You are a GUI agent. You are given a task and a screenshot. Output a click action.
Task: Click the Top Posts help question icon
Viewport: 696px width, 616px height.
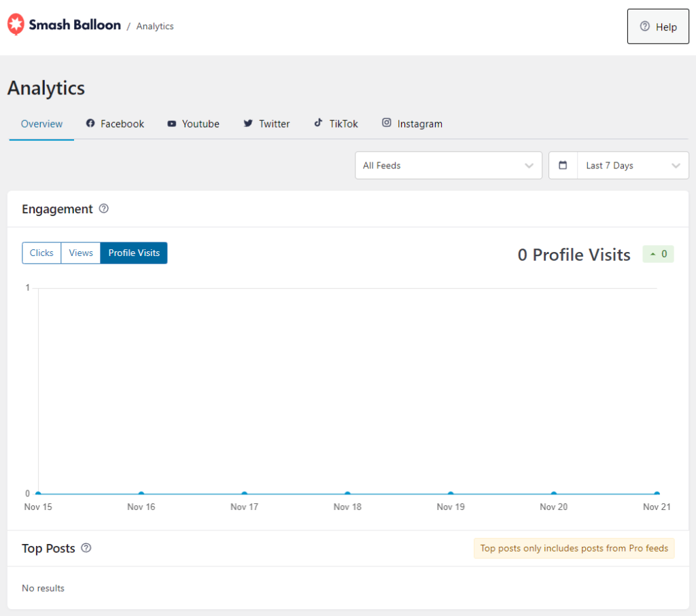[86, 548]
